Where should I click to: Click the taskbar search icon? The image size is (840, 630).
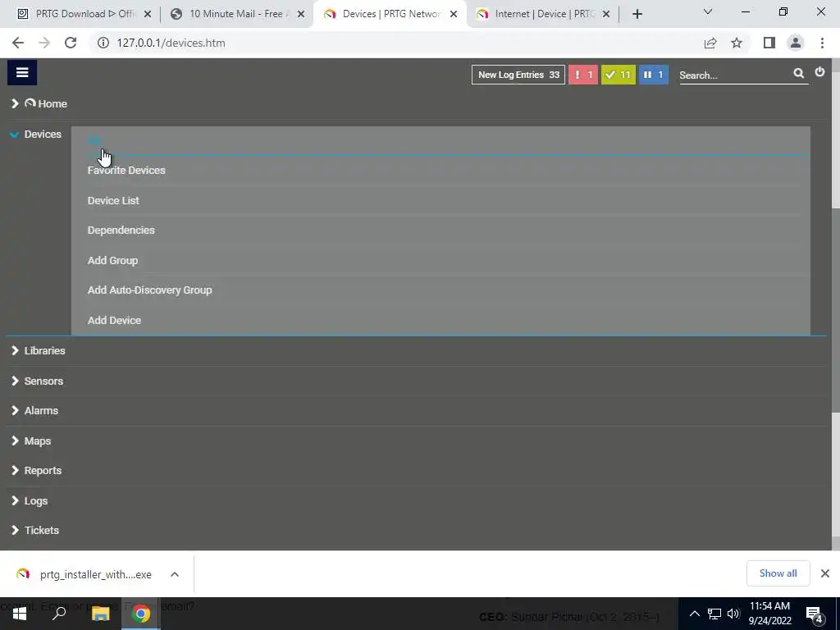59,614
